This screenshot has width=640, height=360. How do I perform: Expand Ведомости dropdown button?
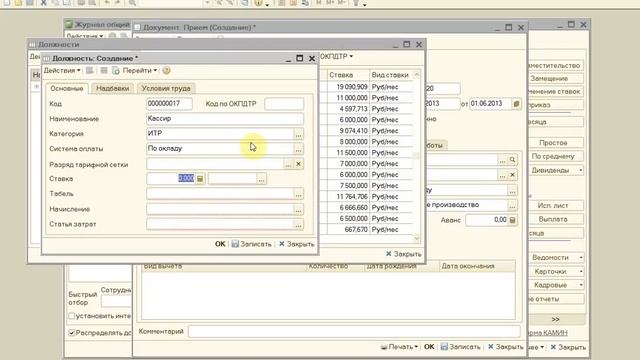pos(580,258)
